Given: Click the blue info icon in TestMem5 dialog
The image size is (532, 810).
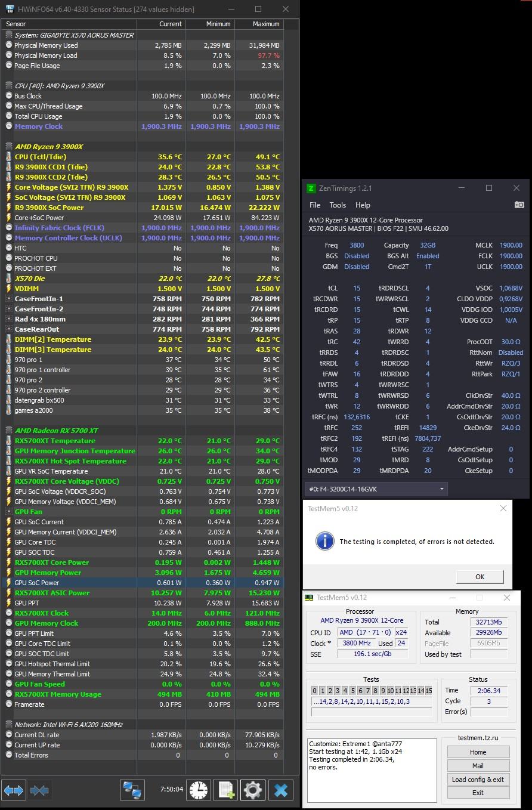Looking at the screenshot, I should 324,541.
